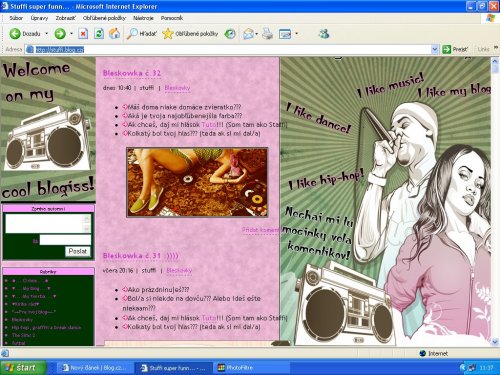Switch to PhotoFiltre in taskbar

[235, 368]
